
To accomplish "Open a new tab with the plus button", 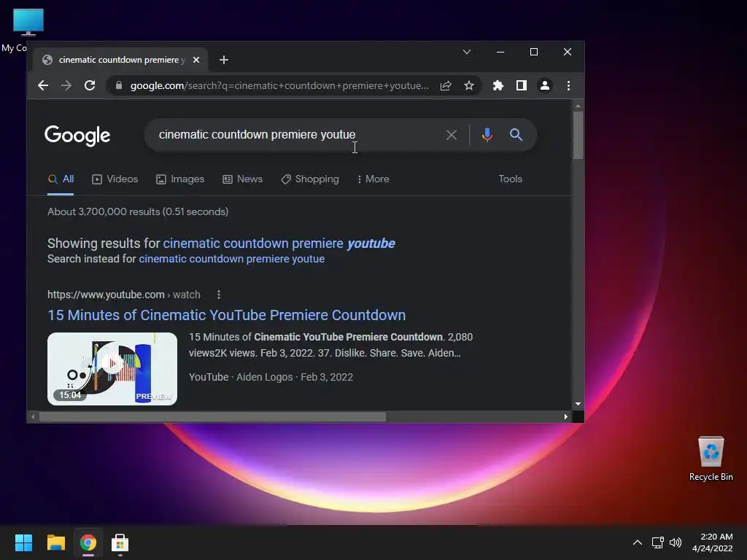I will point(224,60).
